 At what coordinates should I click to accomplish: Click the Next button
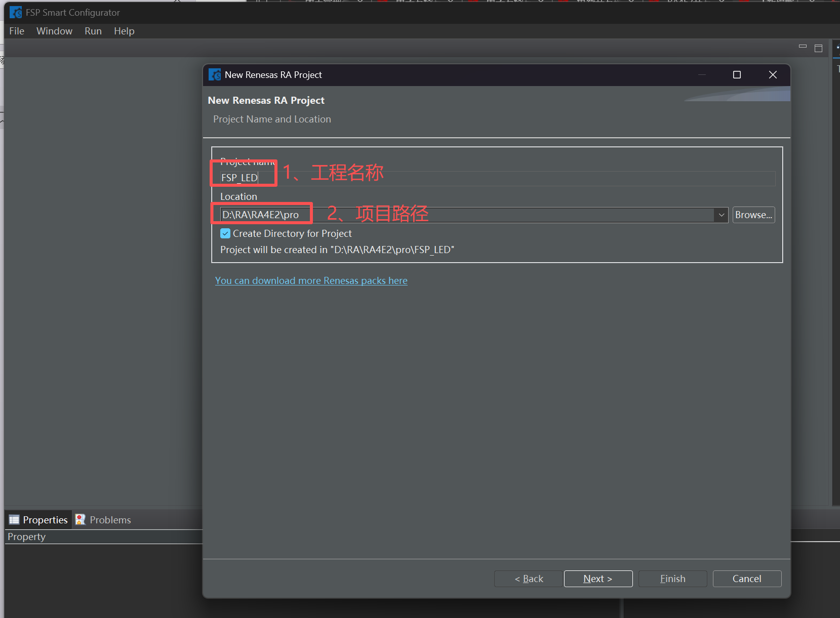coord(598,579)
